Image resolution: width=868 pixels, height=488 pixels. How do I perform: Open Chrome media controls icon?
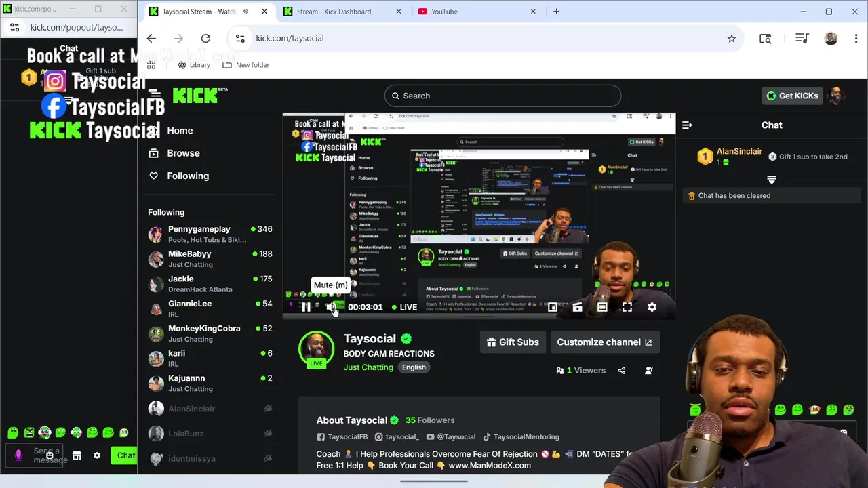[802, 39]
